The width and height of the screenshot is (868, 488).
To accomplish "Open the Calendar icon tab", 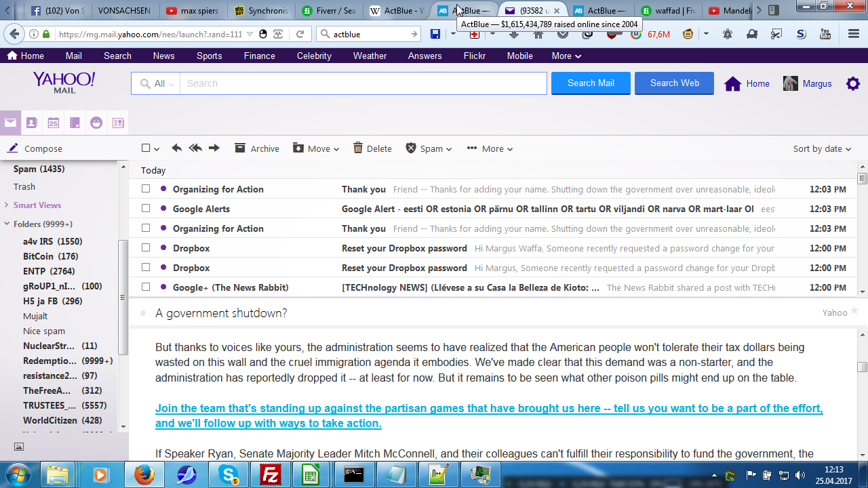I will [x=53, y=123].
